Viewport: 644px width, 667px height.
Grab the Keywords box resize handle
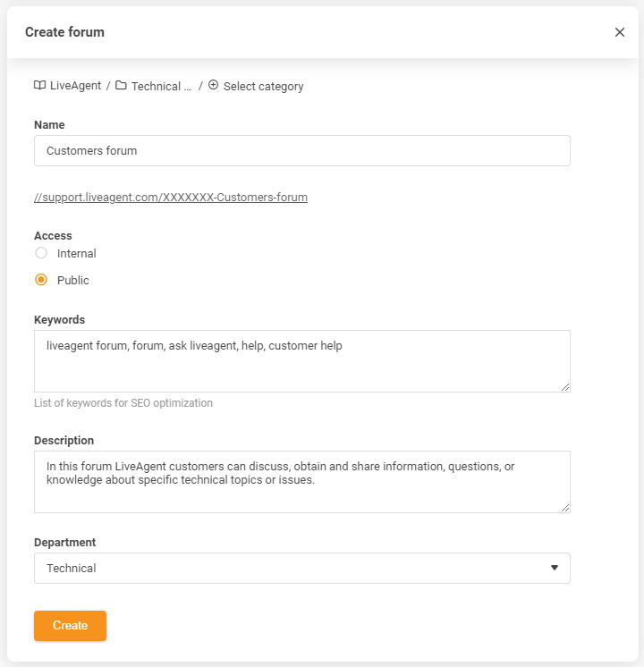[564, 386]
